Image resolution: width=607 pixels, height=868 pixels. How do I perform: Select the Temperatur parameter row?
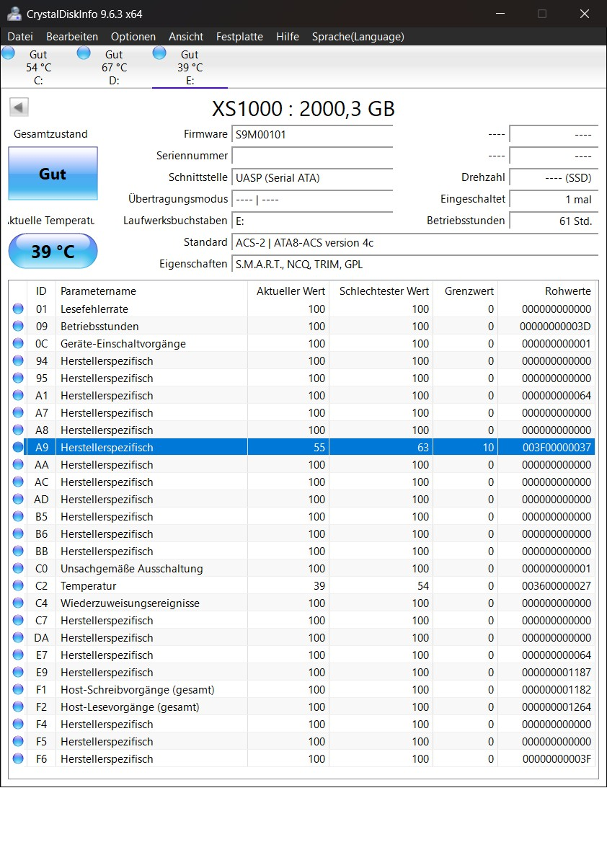click(303, 586)
